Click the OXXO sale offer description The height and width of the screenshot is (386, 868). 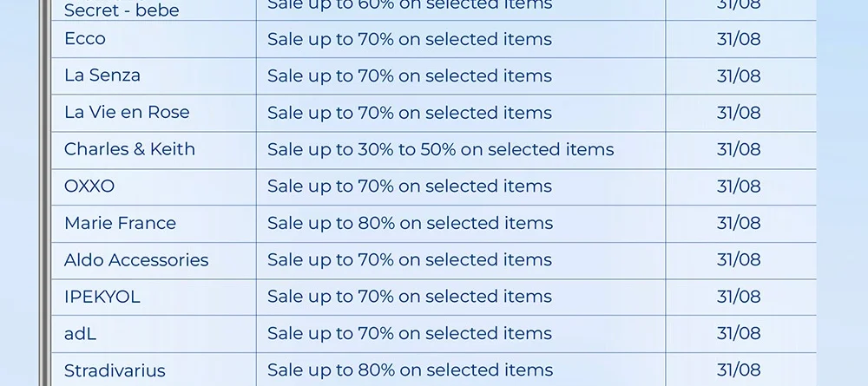pyautogui.click(x=410, y=186)
